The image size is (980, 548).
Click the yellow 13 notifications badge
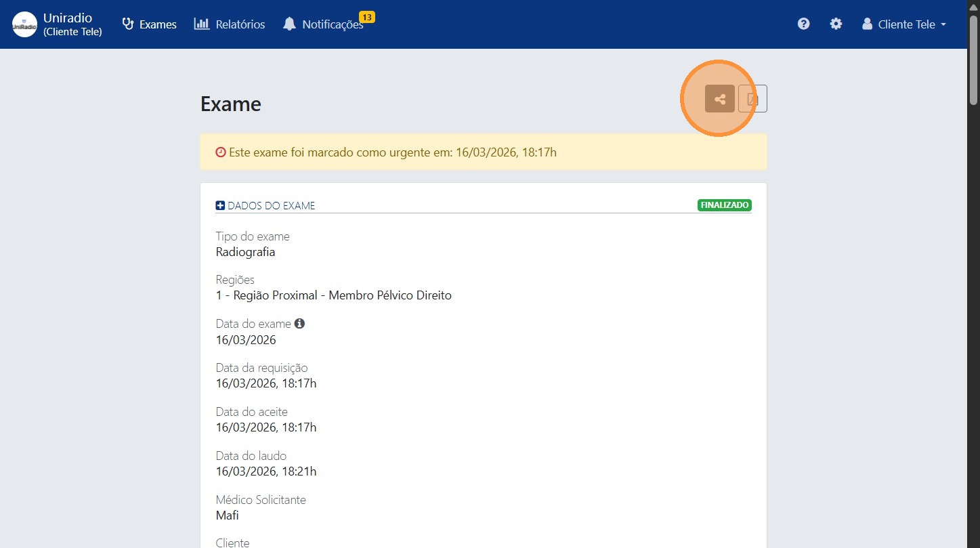(367, 17)
